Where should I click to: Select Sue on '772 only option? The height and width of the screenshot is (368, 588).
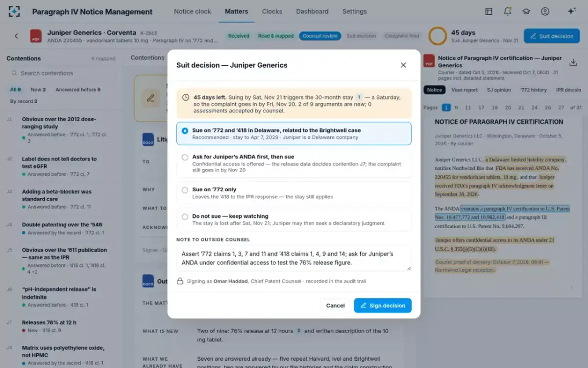coord(294,193)
